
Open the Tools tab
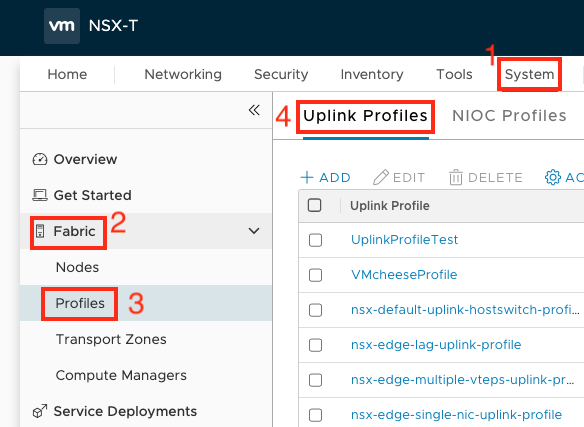coord(454,74)
